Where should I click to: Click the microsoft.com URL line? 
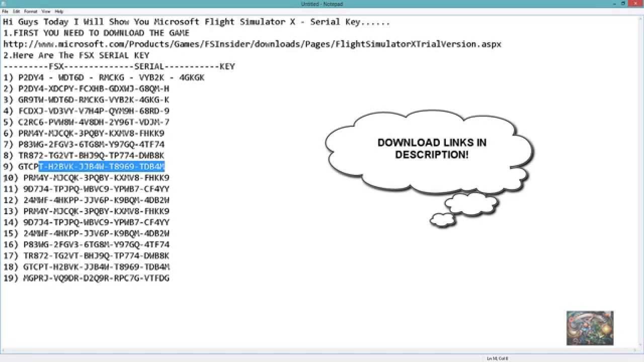pos(252,44)
